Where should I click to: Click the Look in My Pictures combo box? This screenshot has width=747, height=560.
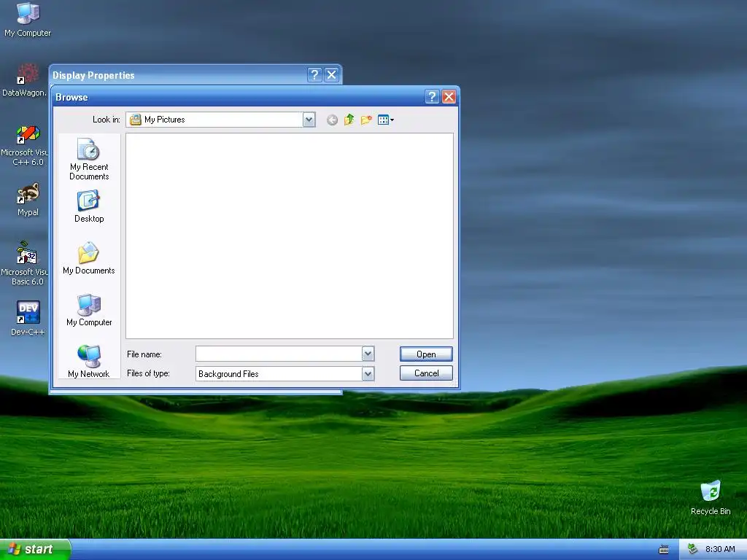220,120
